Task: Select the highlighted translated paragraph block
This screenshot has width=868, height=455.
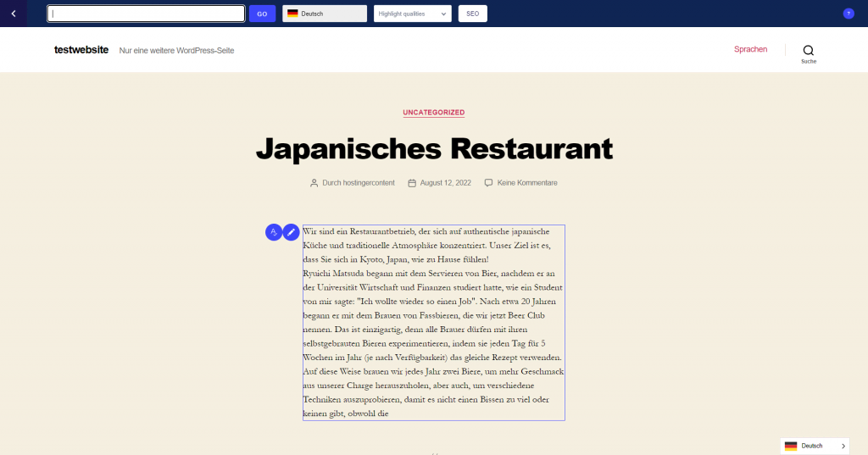Action: tap(433, 323)
